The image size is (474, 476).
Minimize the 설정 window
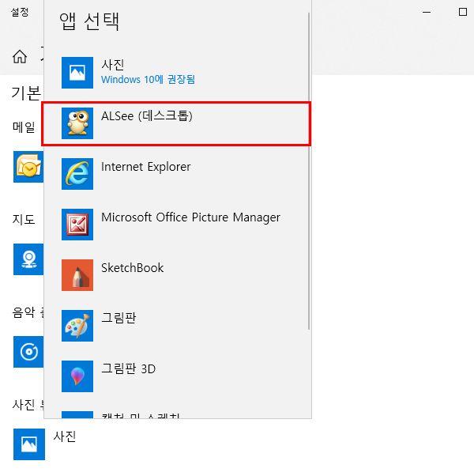coord(427,12)
